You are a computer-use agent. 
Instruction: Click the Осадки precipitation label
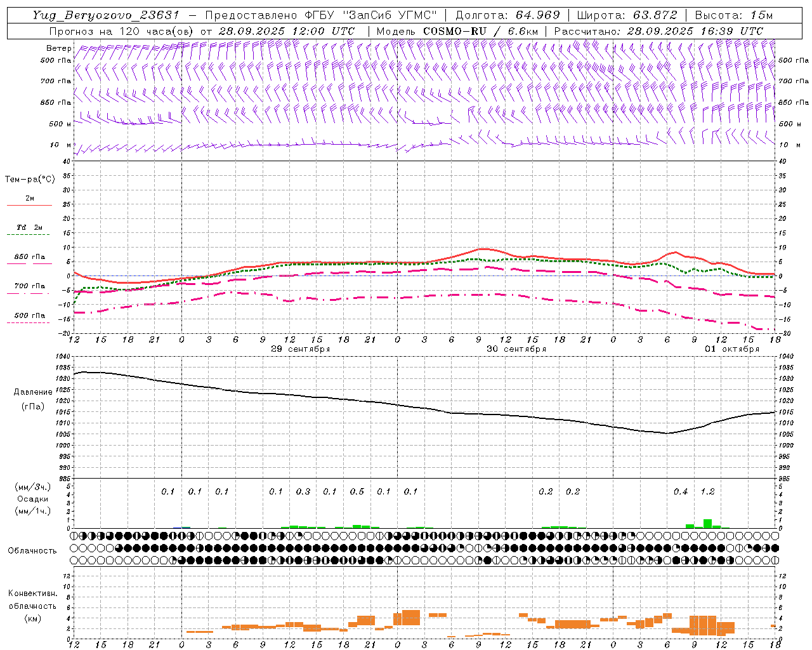pyautogui.click(x=32, y=499)
